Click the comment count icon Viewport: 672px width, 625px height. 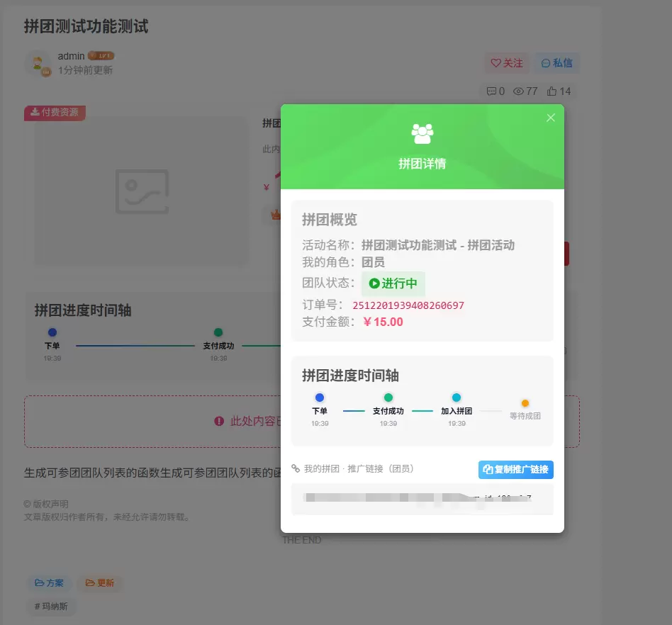coord(491,91)
